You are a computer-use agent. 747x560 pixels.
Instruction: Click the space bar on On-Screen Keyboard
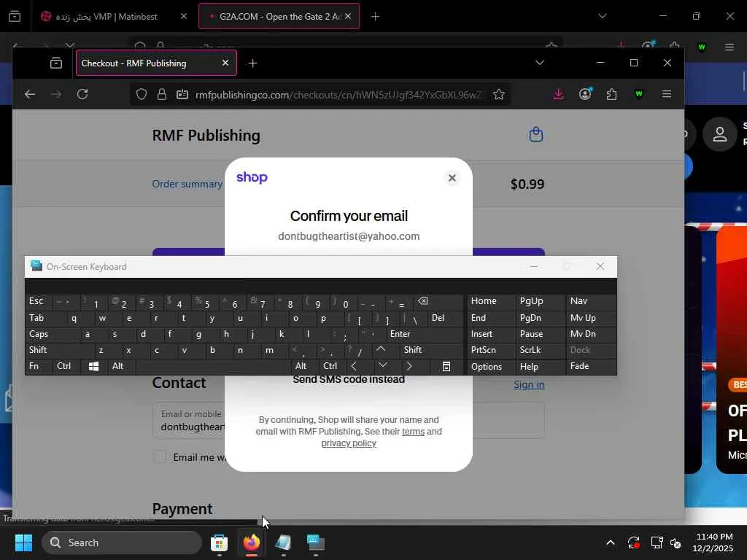point(213,366)
